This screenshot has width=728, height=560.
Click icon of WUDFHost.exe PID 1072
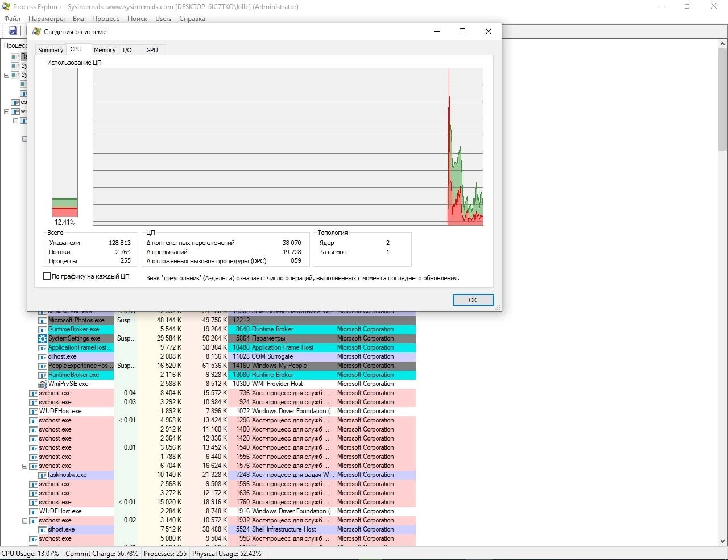point(34,411)
